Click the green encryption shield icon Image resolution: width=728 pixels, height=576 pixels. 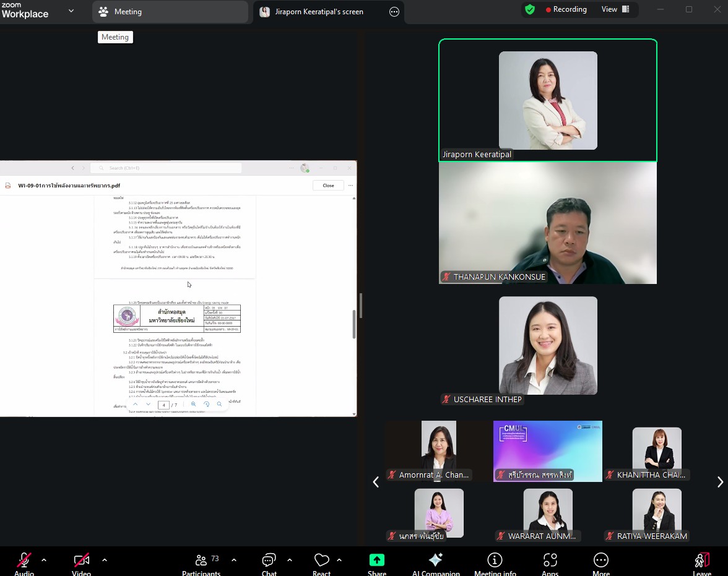tap(529, 9)
